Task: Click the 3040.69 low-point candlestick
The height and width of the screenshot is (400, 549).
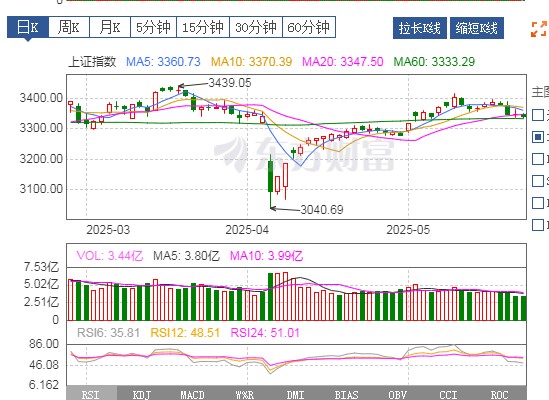Action: (270, 181)
